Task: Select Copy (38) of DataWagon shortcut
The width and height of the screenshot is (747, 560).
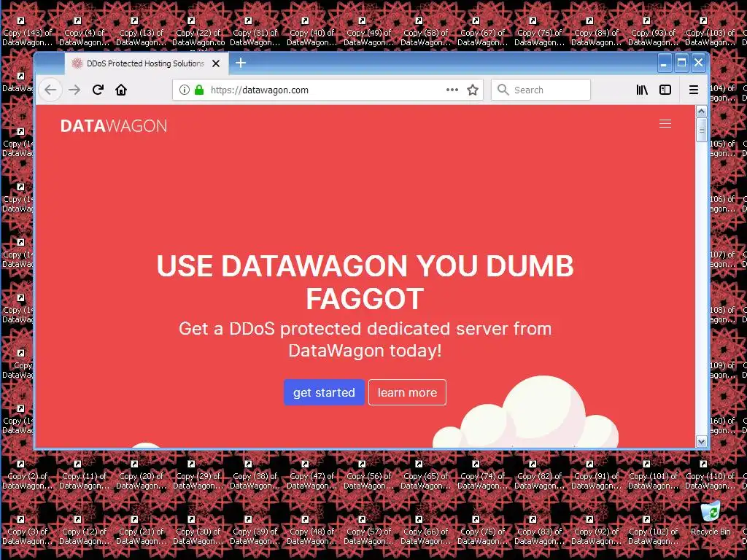Action: [255, 475]
